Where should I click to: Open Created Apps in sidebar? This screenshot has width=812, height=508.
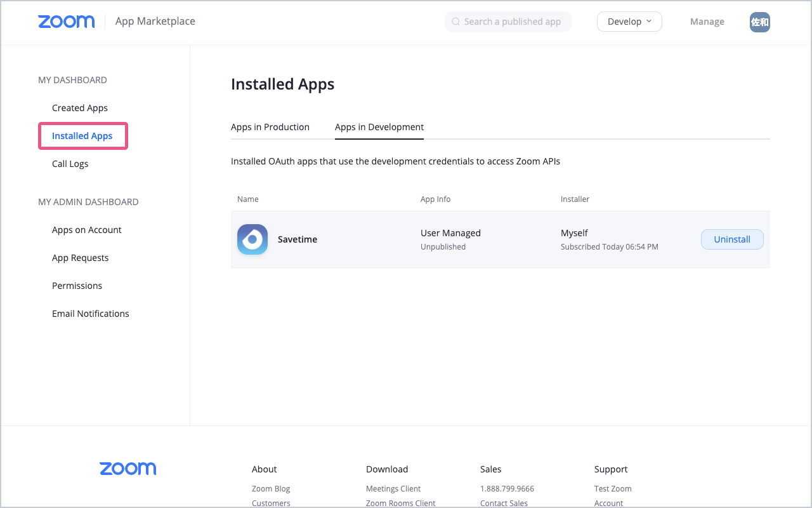(80, 108)
